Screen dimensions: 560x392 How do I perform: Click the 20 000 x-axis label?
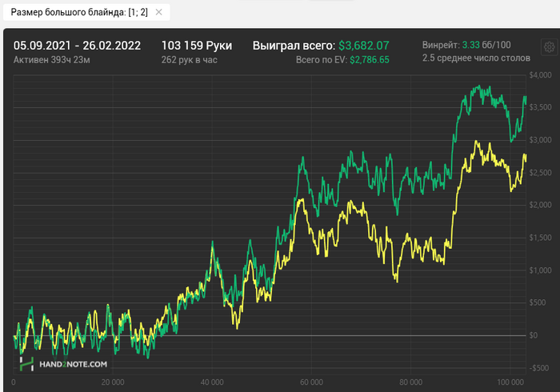(113, 382)
